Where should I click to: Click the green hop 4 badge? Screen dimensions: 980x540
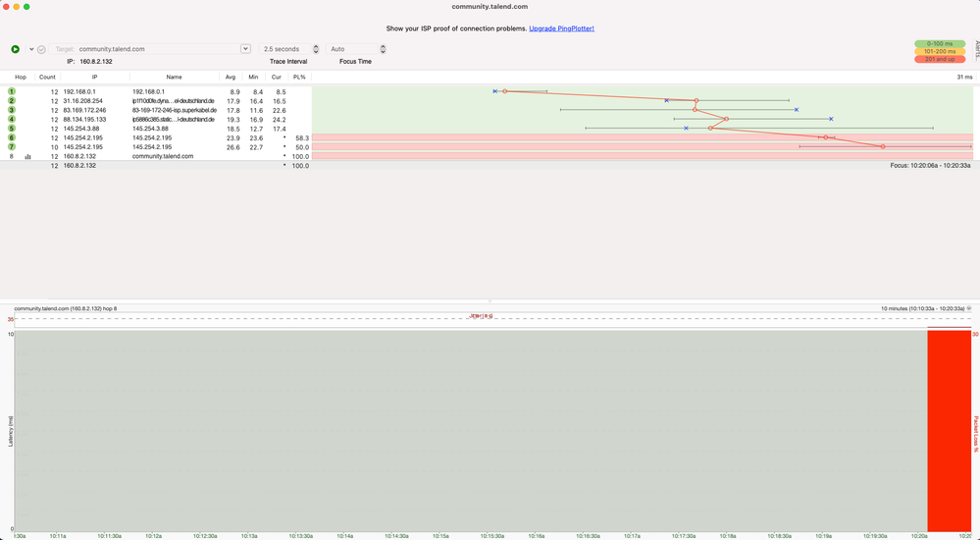11,119
